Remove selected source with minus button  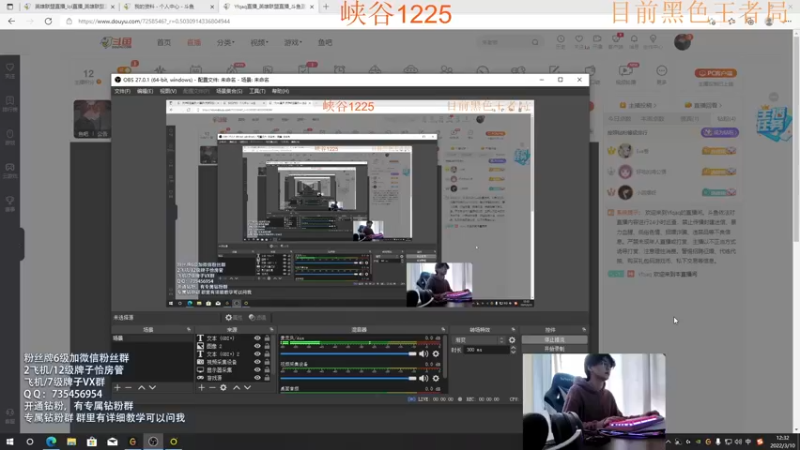tap(212, 388)
